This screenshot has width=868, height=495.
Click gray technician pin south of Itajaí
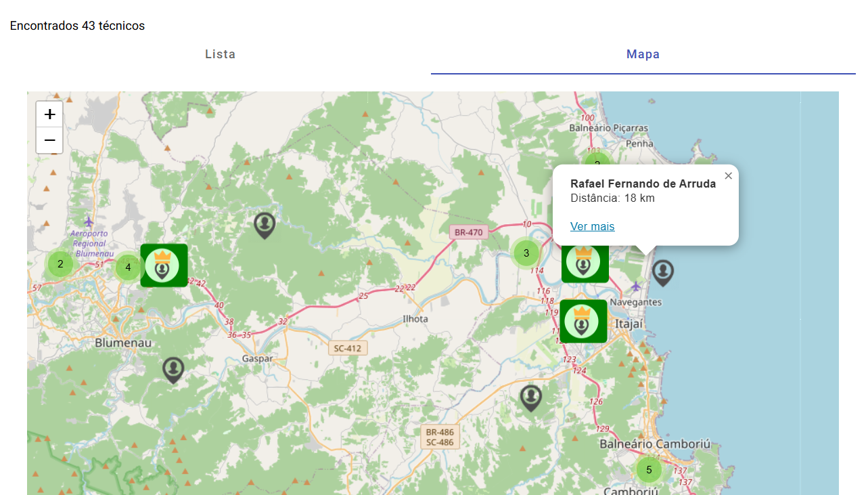click(x=531, y=398)
